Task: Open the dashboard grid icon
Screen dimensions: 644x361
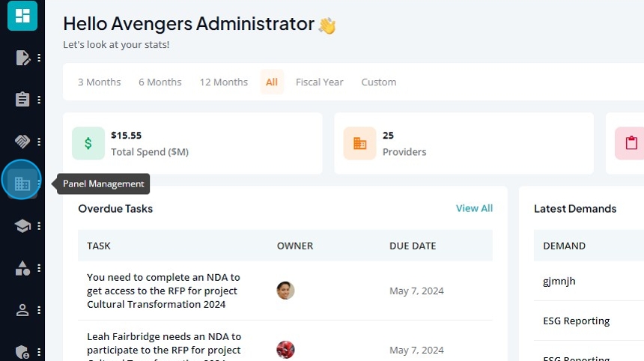Action: 22,16
